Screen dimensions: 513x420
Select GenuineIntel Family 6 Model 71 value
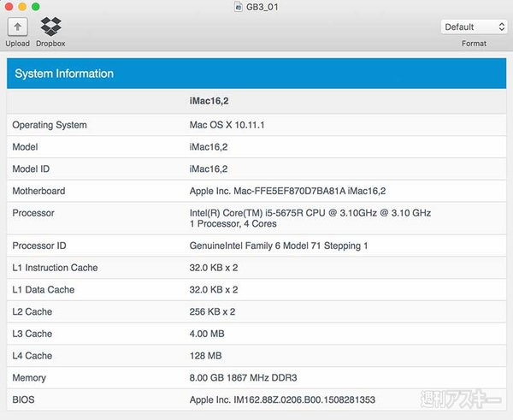point(279,245)
